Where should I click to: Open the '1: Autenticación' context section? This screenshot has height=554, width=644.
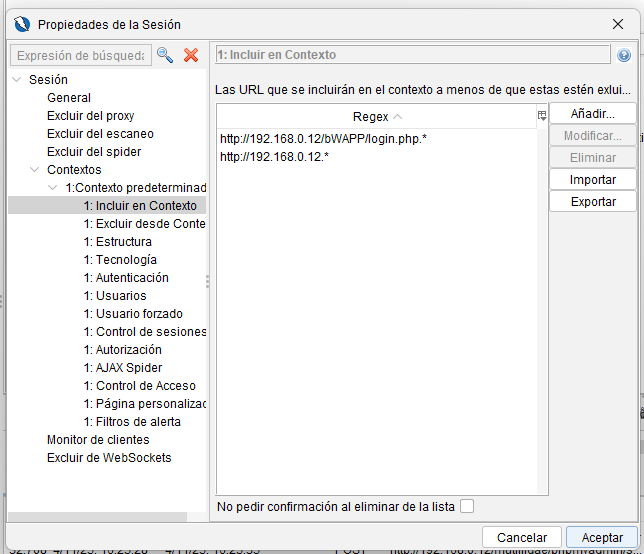[x=126, y=278]
